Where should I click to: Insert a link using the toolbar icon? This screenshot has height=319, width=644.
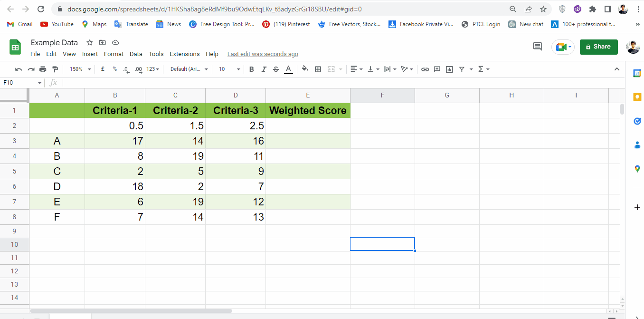425,69
